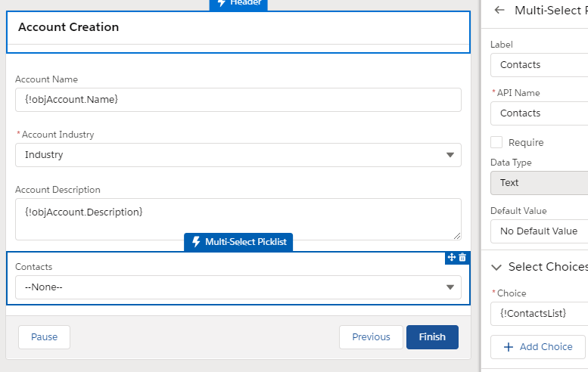Viewport: 588px width, 372px height.
Task: Click the Previous button
Action: tap(371, 337)
